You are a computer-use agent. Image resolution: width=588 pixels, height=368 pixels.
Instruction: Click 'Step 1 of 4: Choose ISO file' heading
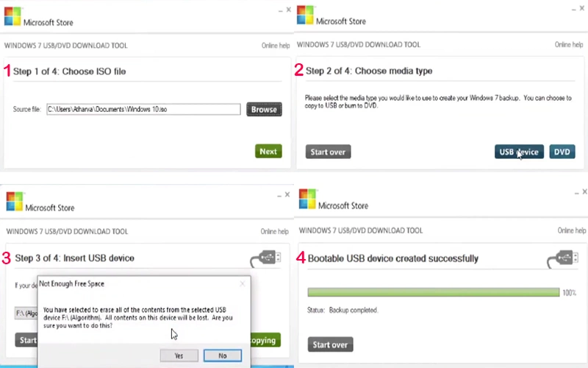coord(69,71)
